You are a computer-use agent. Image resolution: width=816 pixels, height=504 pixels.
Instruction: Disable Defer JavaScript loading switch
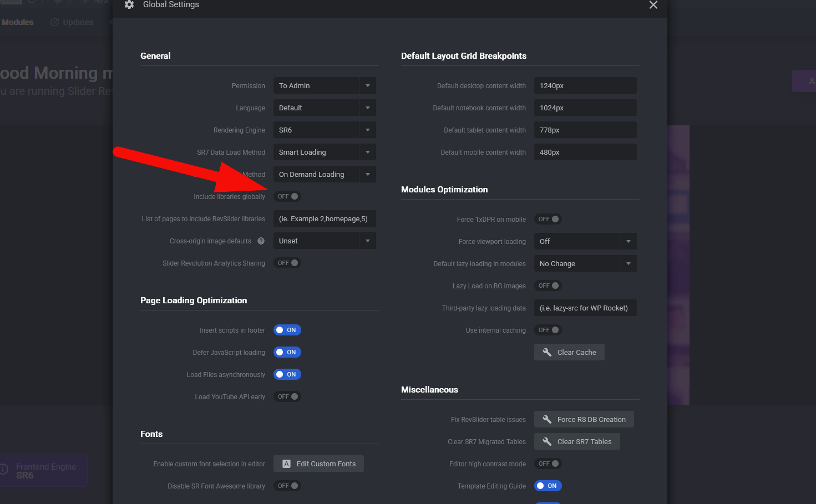[287, 353]
